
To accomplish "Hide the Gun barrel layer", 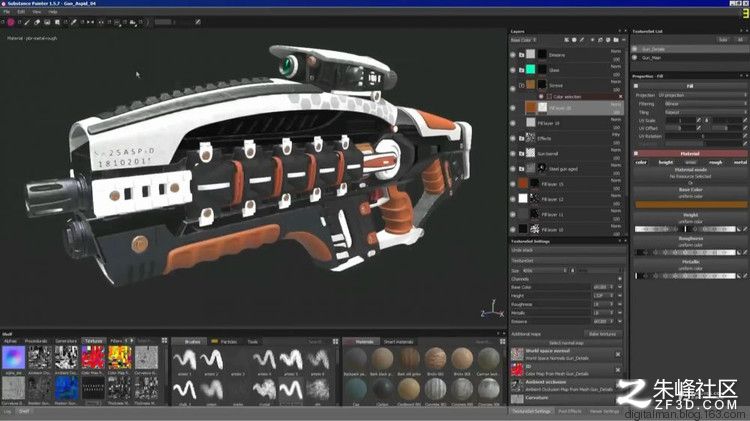I will tap(513, 154).
